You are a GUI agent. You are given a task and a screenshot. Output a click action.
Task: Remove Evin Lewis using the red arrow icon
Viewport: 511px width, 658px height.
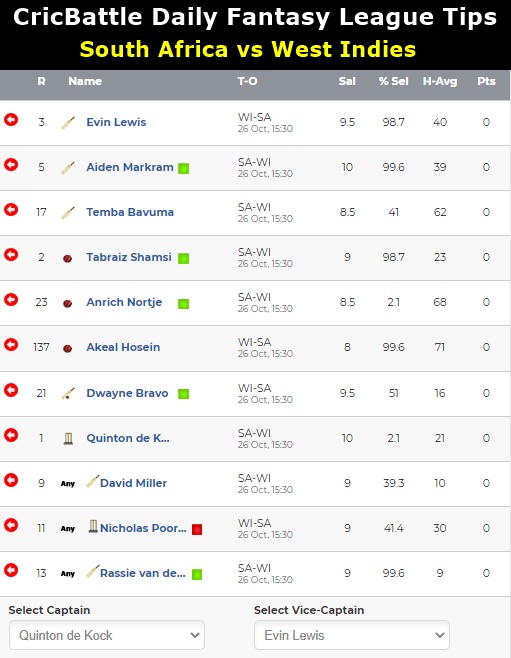coord(11,120)
